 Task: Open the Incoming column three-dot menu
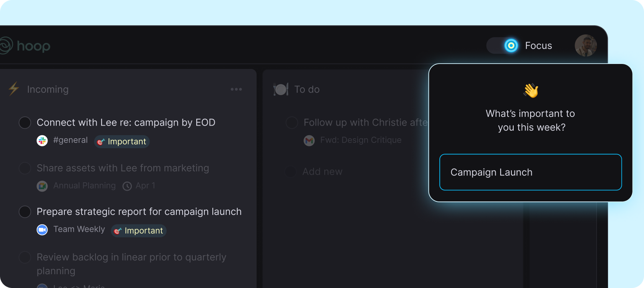[x=236, y=89]
